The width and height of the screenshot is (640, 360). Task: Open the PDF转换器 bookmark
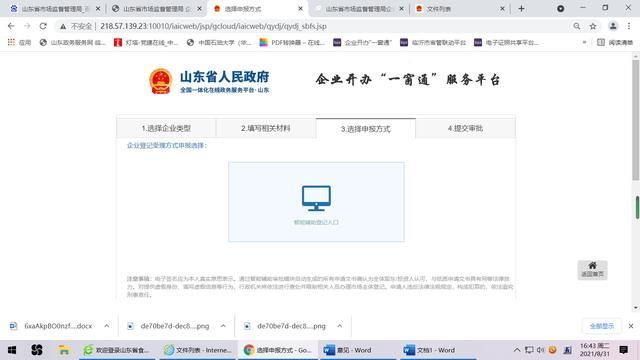point(292,42)
